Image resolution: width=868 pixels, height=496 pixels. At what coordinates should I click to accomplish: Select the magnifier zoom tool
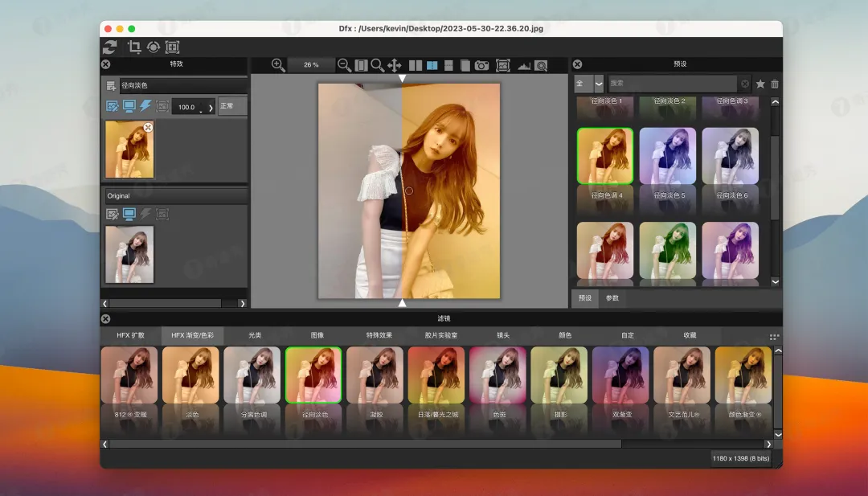(x=378, y=65)
